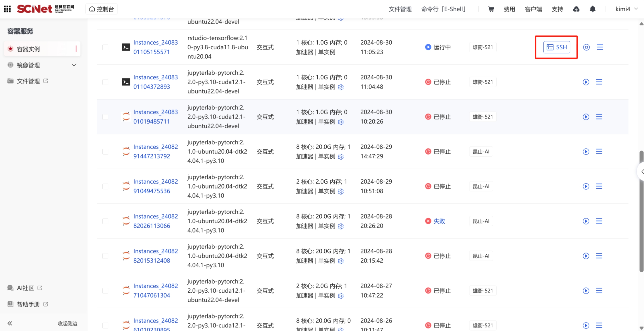644x331 pixels.
Task: Open the row menu for instance 91447213792
Action: pos(599,152)
